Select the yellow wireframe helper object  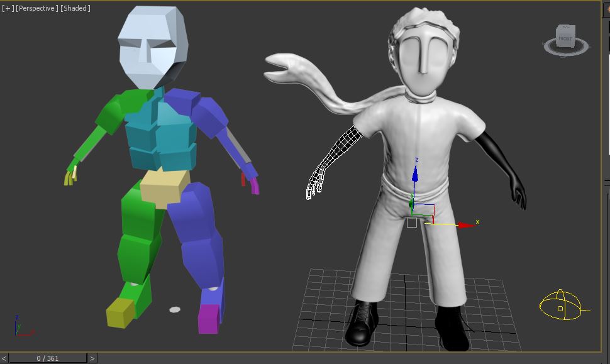[562, 306]
